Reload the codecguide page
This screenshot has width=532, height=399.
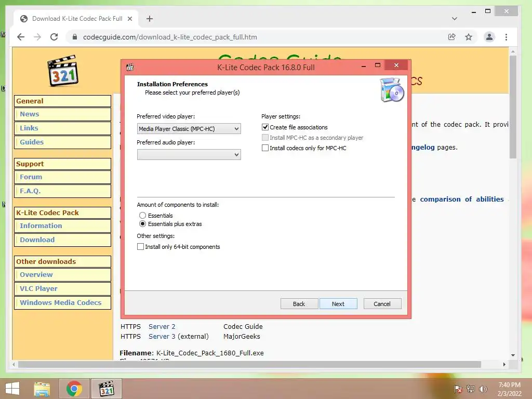point(54,37)
